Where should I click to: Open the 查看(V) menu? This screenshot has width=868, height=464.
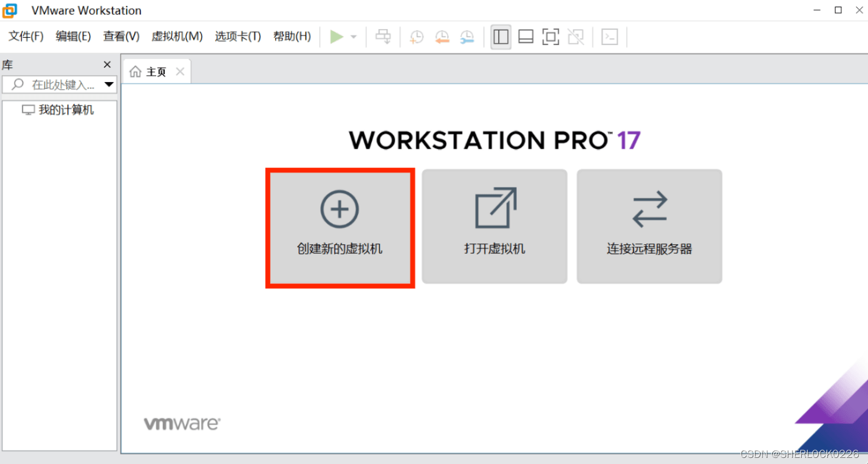121,36
